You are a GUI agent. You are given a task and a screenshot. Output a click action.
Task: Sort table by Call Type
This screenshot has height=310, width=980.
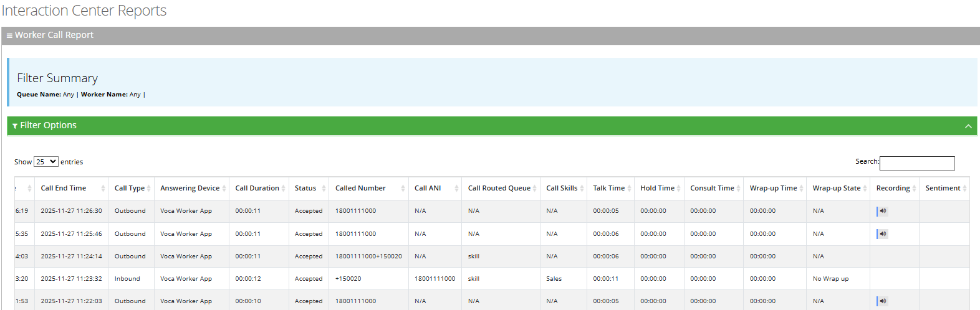(x=130, y=188)
